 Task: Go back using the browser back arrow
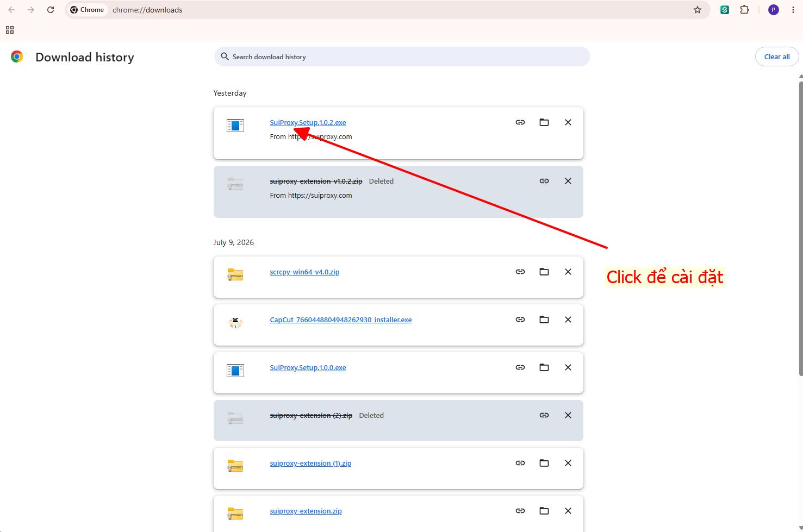click(11, 10)
